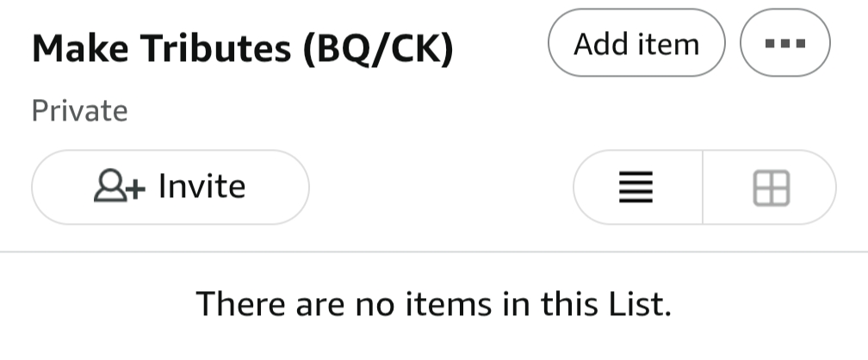Enable the horizontal-lines list layout toggle
868x360 pixels.
(x=637, y=187)
